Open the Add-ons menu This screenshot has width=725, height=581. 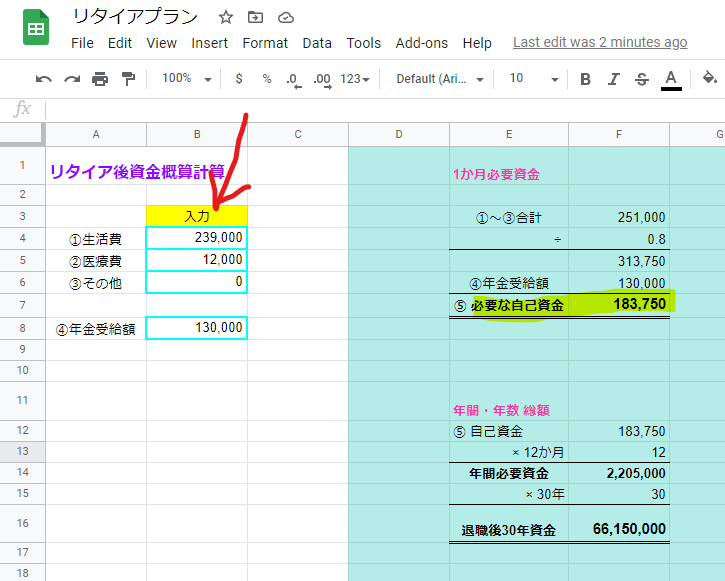click(x=422, y=43)
